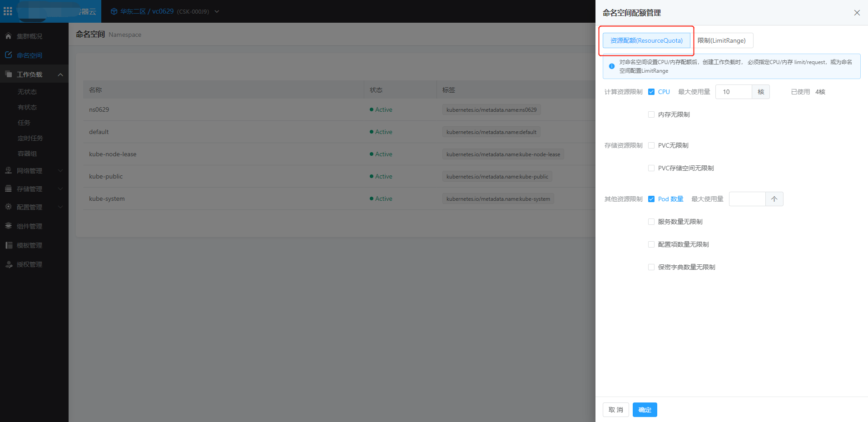Click the ns0629 namespace name
This screenshot has height=422, width=868.
99,109
